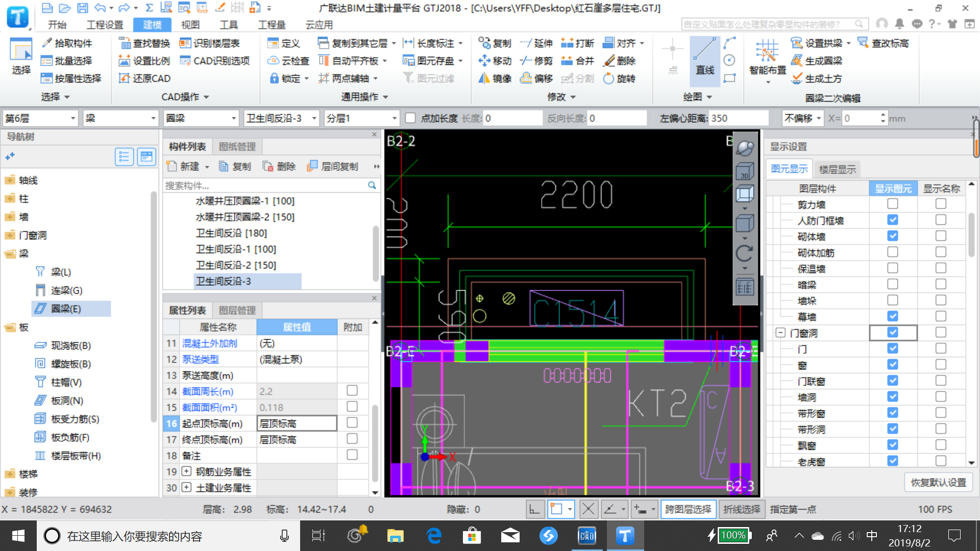The width and height of the screenshot is (980, 551).
Task: Click the 偏移 offset tool
Action: [x=536, y=79]
